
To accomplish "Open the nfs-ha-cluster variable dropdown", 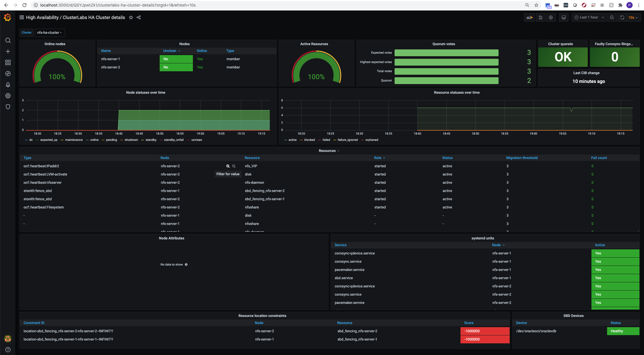I will 50,33.
